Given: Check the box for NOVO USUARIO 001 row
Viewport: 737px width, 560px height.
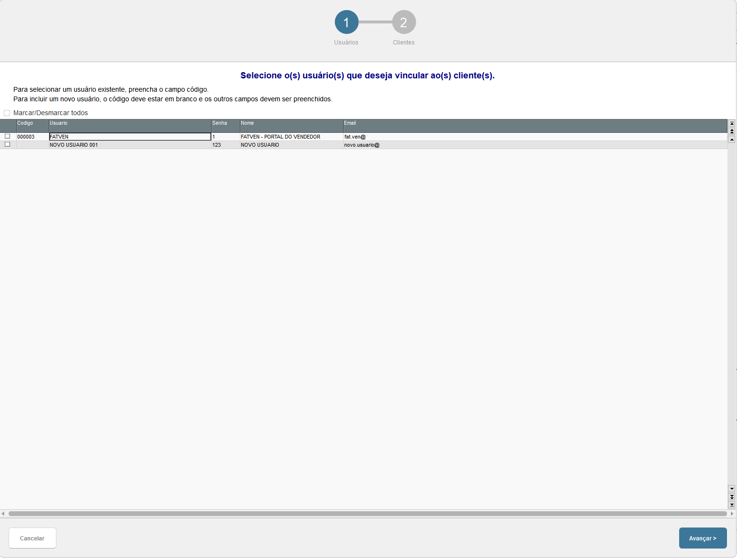Looking at the screenshot, I should click(x=7, y=144).
